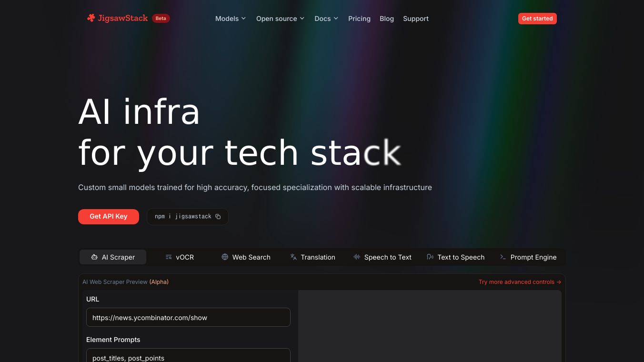Switch to the vOCR tab
Screen dimensions: 644x362
[180, 257]
